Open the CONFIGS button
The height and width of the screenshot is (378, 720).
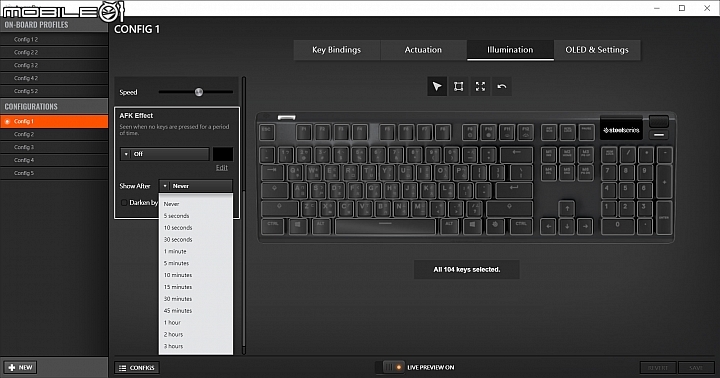137,368
